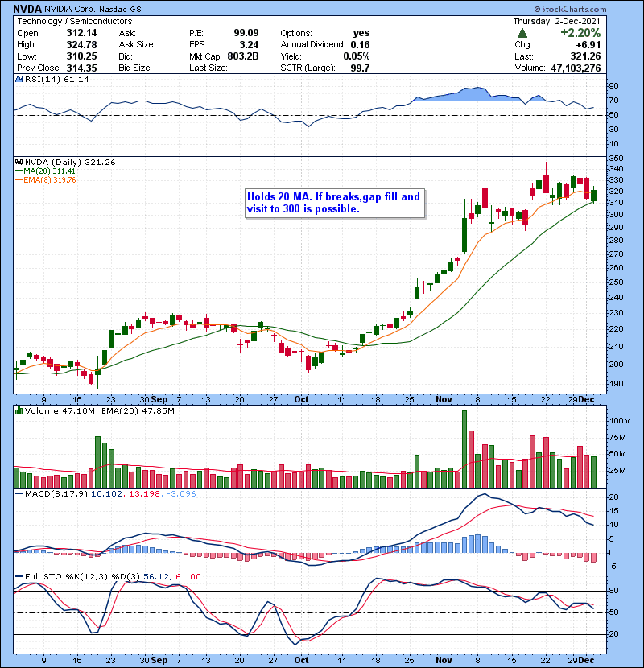Click the tallest green volume bar in early November
This screenshot has height=668, width=644.
(x=464, y=449)
